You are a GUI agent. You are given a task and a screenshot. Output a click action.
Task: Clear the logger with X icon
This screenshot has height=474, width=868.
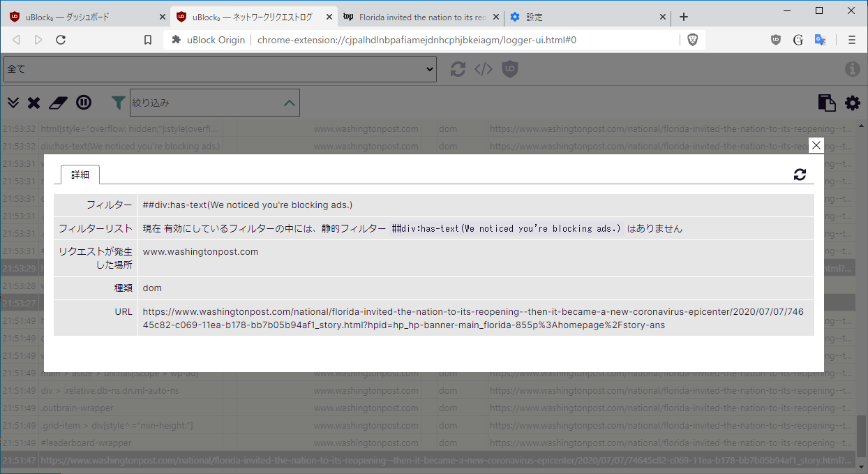(x=33, y=103)
